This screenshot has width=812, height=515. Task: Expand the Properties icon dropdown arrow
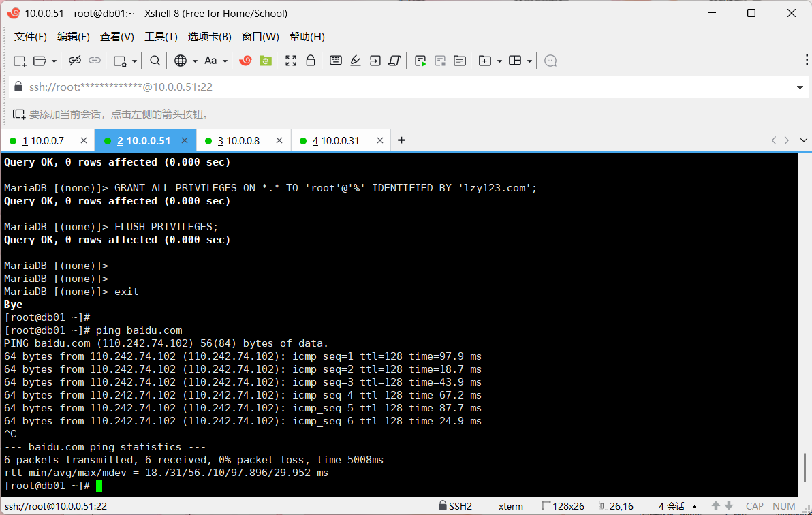(134, 61)
